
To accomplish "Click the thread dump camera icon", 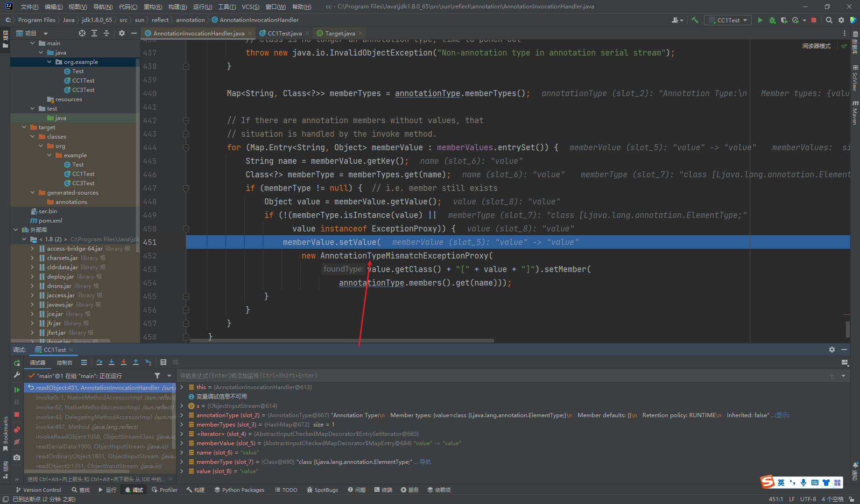I will (x=17, y=457).
